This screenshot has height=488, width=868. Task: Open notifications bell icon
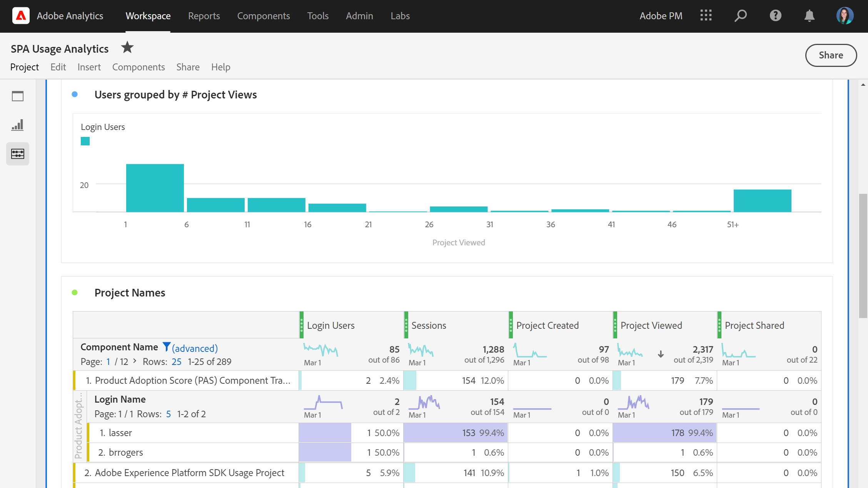tap(810, 16)
